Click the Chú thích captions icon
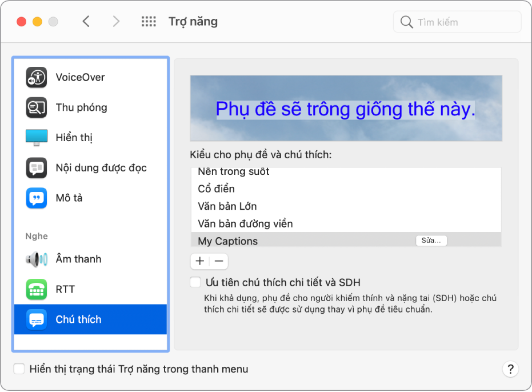 pyautogui.click(x=36, y=319)
